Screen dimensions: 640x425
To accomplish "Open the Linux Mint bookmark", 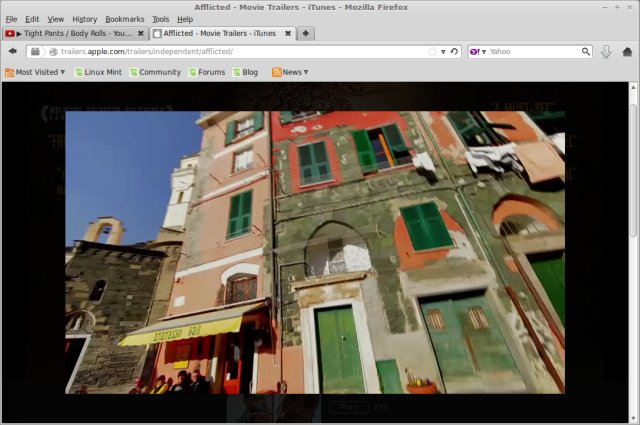I will pos(99,72).
